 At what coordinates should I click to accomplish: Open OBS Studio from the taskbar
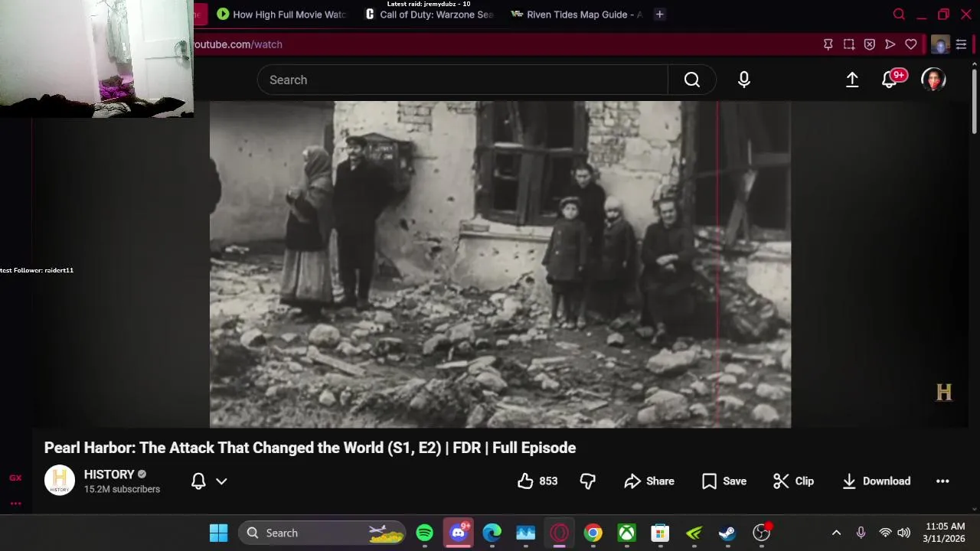(762, 533)
